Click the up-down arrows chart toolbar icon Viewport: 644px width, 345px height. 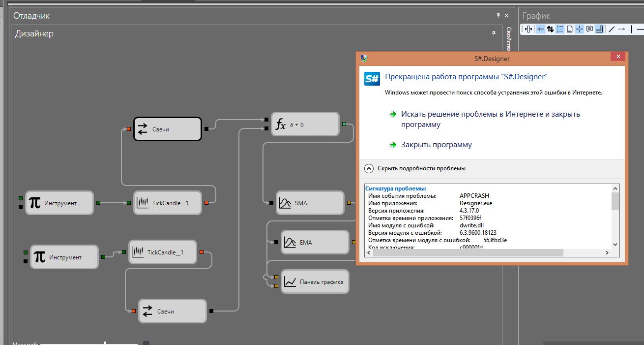[551, 29]
